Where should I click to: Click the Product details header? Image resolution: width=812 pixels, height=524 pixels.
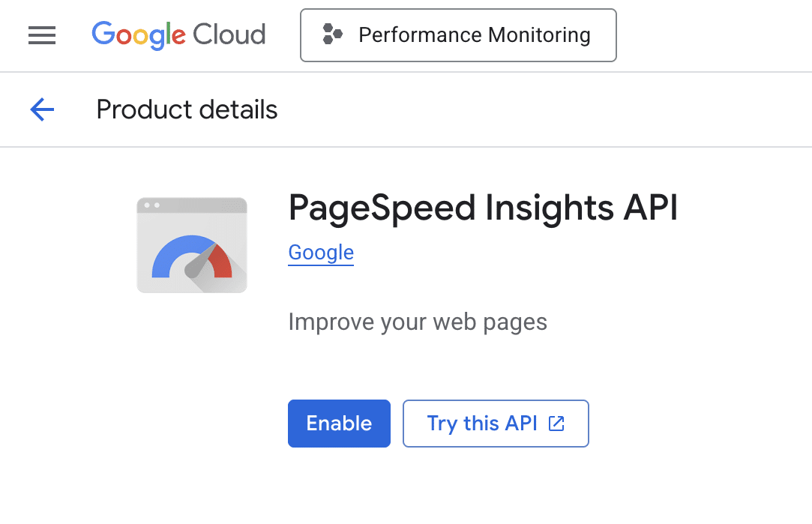coord(186,109)
